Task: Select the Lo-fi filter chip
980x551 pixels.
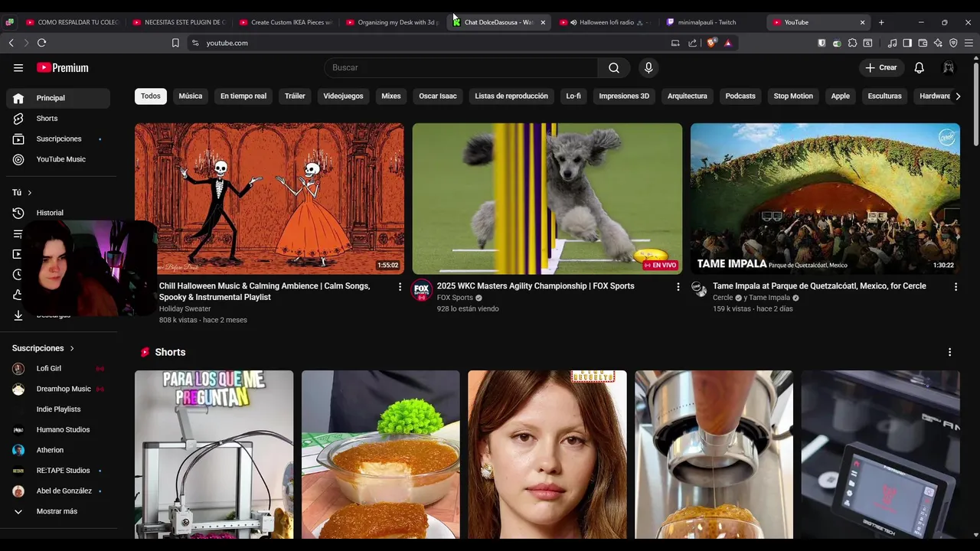Action: point(573,96)
